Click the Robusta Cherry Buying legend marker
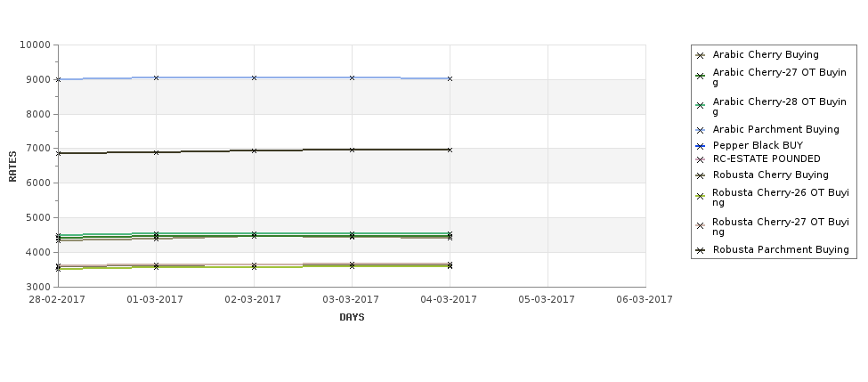Screen dimensions: 868x382 701,175
